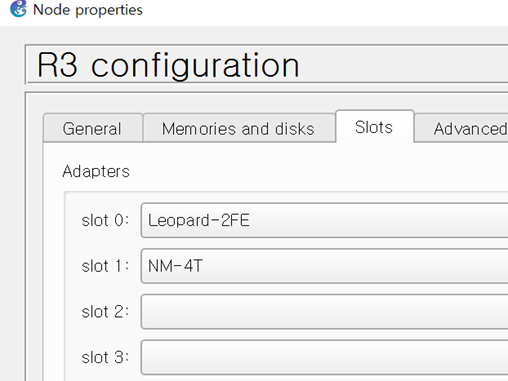
Task: Go to the Advanced tab
Action: pos(462,128)
